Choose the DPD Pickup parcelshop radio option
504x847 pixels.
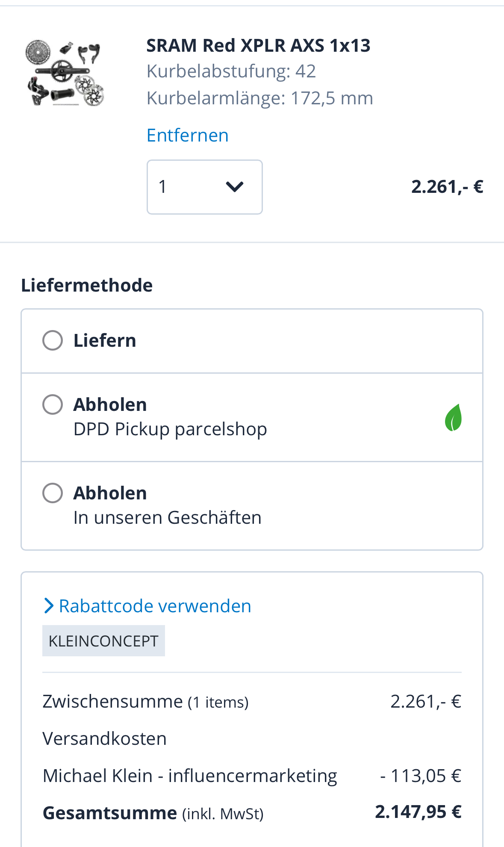(53, 404)
